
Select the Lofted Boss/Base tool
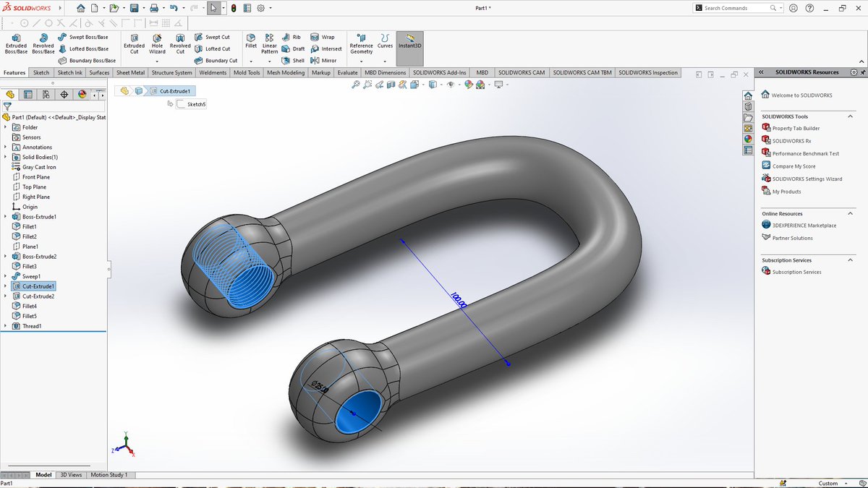coord(84,48)
